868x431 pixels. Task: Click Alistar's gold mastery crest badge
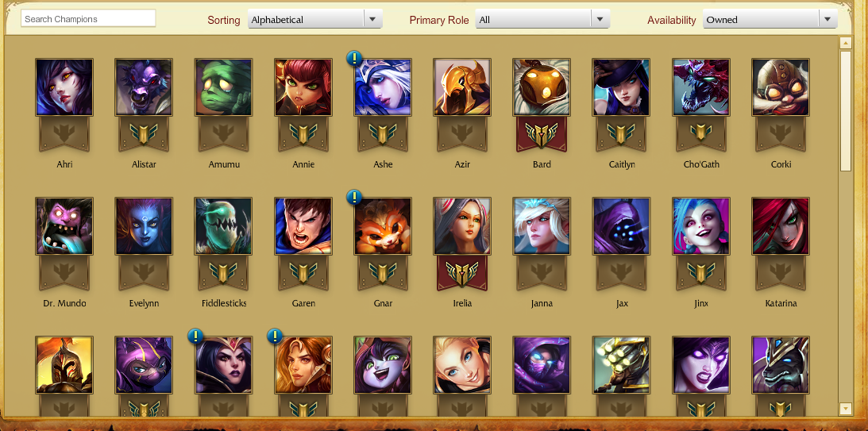coord(144,133)
